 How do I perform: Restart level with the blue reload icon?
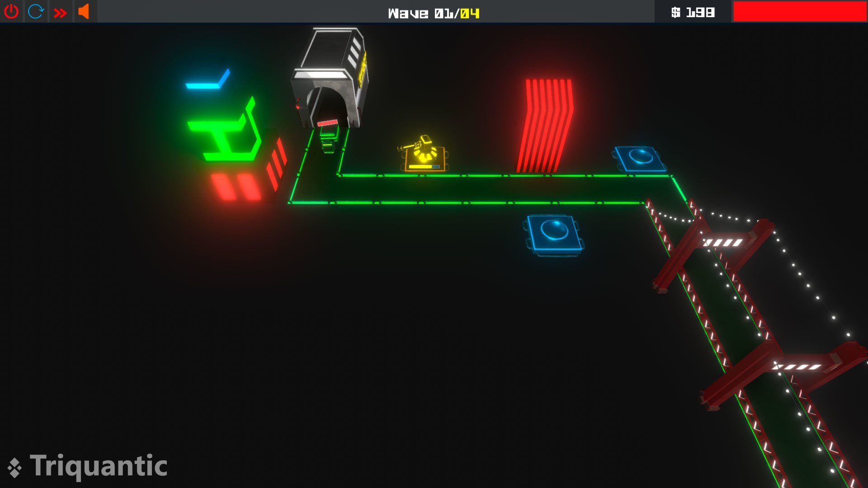[36, 11]
